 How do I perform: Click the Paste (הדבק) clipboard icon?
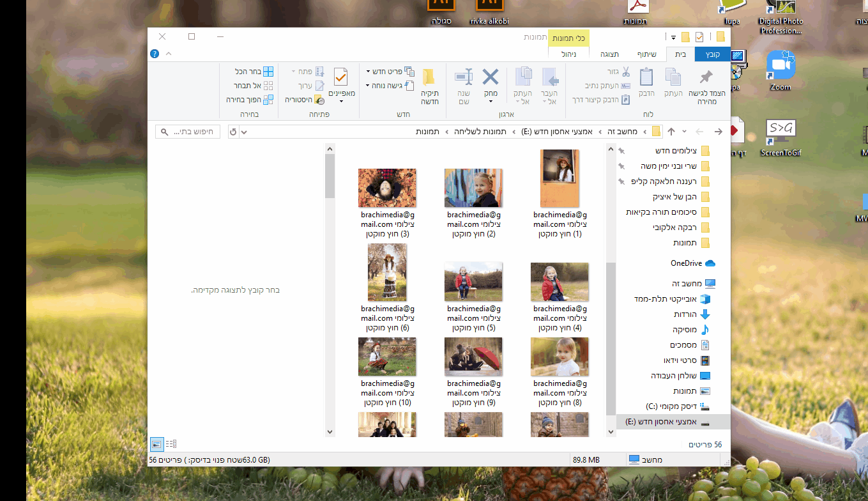point(646,77)
